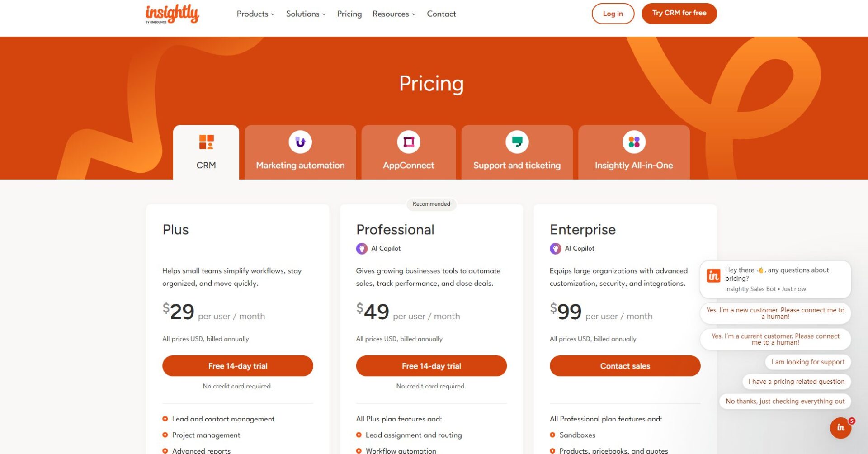Click the Log in button
The height and width of the screenshot is (454, 868).
tap(613, 14)
